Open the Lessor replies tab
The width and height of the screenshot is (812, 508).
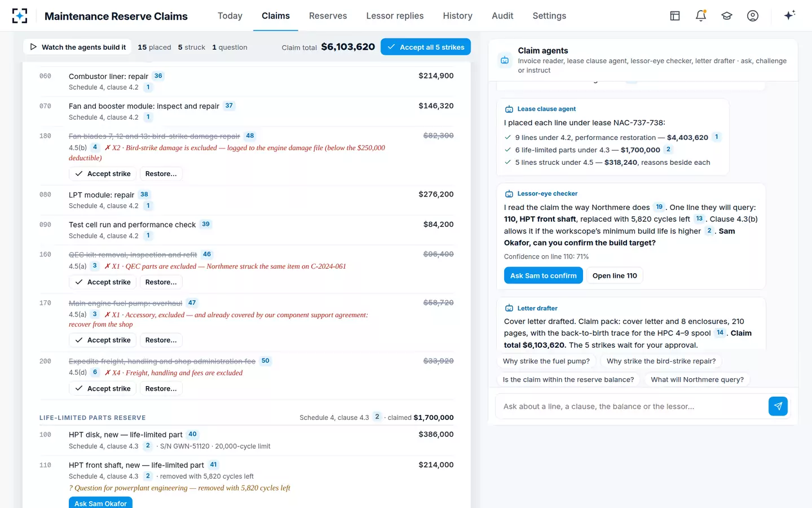(x=395, y=16)
